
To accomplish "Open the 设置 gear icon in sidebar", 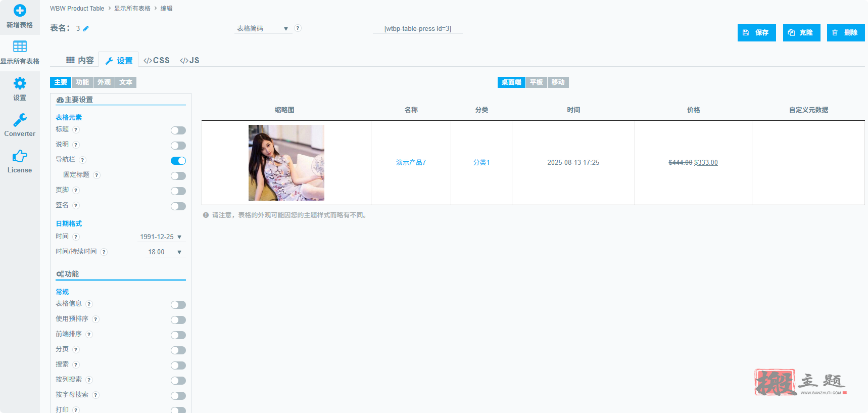I will pyautogui.click(x=20, y=83).
